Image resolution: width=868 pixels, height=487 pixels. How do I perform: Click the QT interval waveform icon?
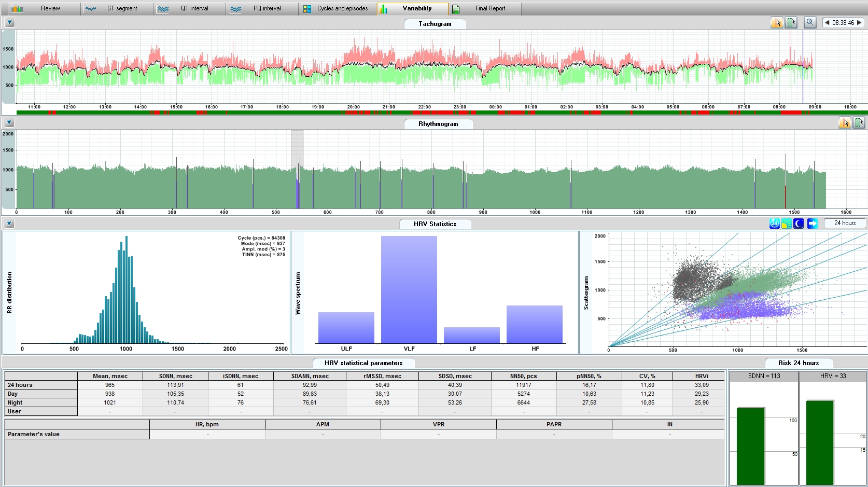tap(163, 9)
